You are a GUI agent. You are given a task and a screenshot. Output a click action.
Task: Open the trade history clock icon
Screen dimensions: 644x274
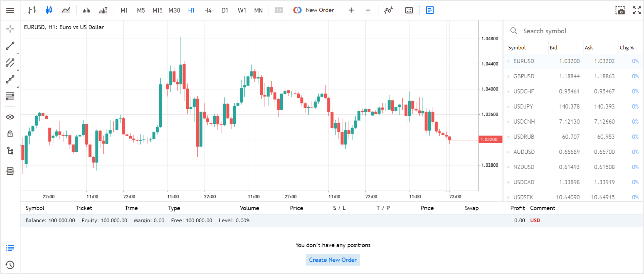[10, 265]
